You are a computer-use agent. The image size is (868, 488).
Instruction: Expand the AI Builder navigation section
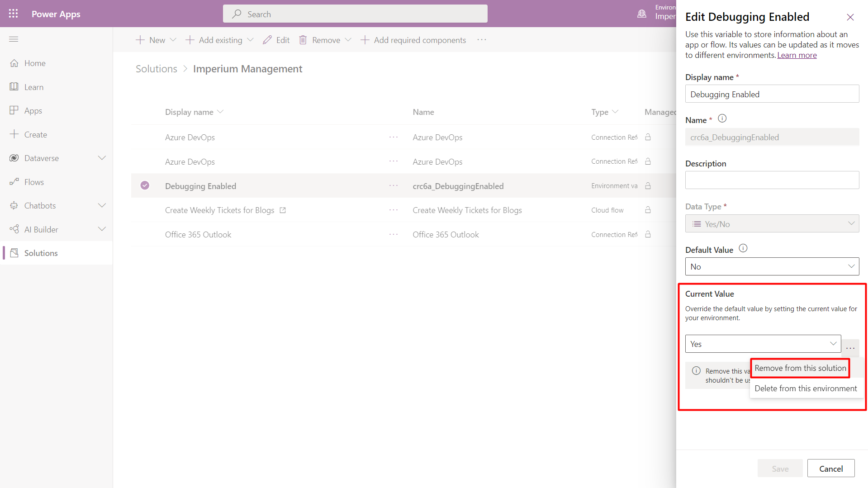coord(102,229)
